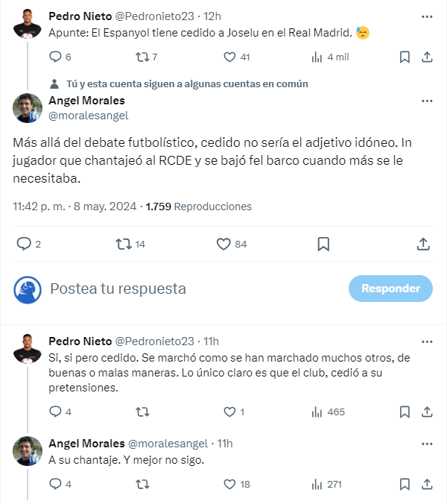This screenshot has width=447, height=504.
Task: Share Pedro Nieto's first tweet
Action: pyautogui.click(x=427, y=57)
